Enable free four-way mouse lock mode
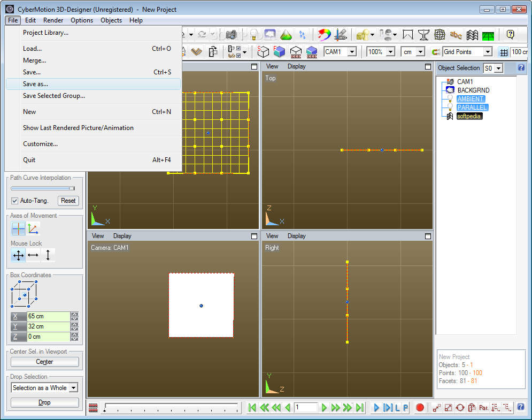This screenshot has height=420, width=532. click(x=18, y=255)
